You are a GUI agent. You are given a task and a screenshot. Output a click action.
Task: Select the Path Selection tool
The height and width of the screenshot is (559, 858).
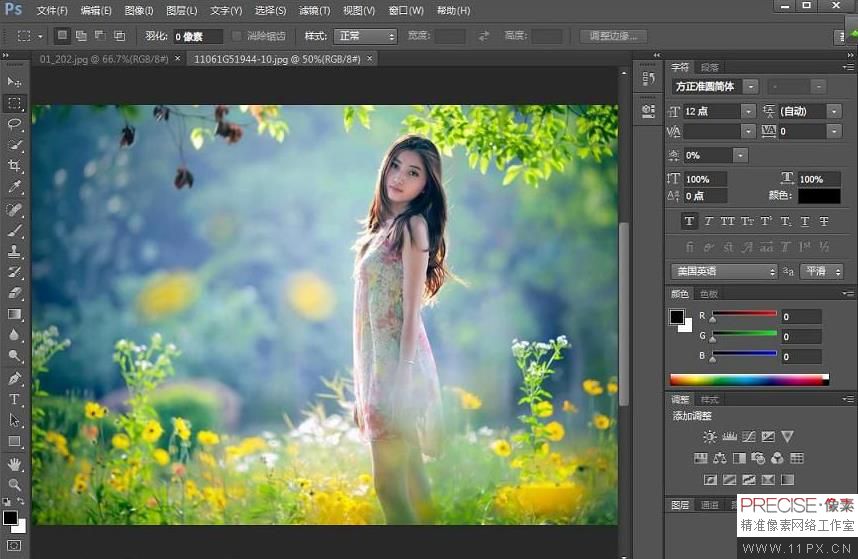click(14, 420)
